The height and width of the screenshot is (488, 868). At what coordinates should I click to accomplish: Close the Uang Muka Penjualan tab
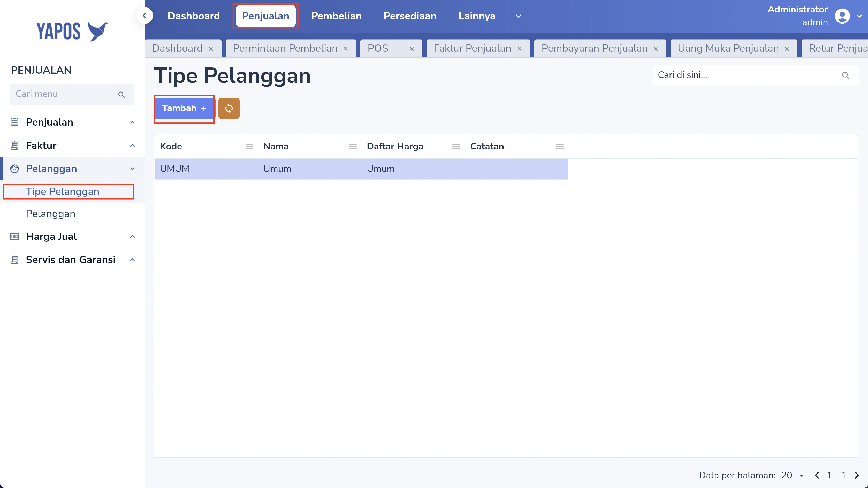[x=787, y=49]
